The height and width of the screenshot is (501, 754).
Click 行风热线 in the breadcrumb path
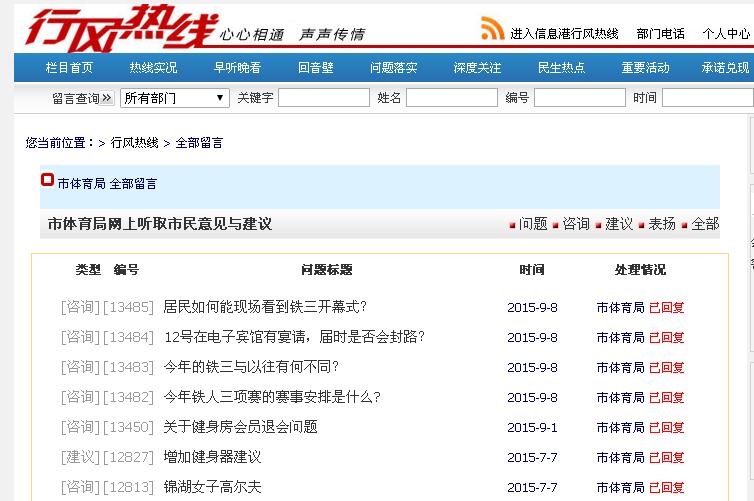[x=134, y=143]
